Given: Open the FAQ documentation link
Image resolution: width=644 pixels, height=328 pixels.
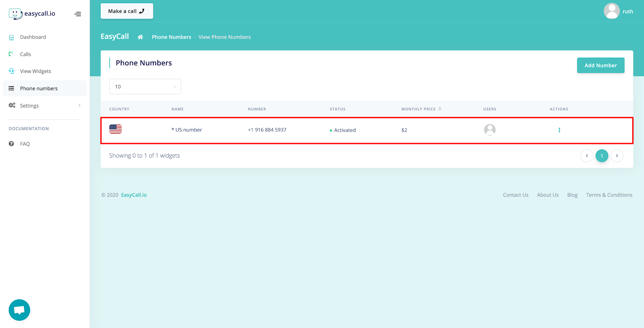Looking at the screenshot, I should [x=25, y=144].
